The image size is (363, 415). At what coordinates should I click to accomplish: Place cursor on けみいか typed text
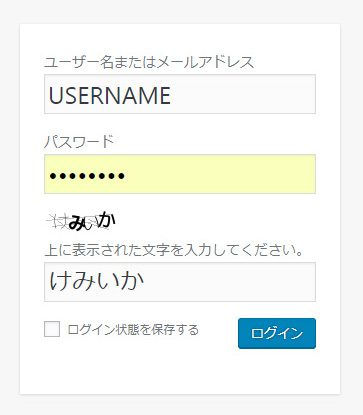(97, 281)
